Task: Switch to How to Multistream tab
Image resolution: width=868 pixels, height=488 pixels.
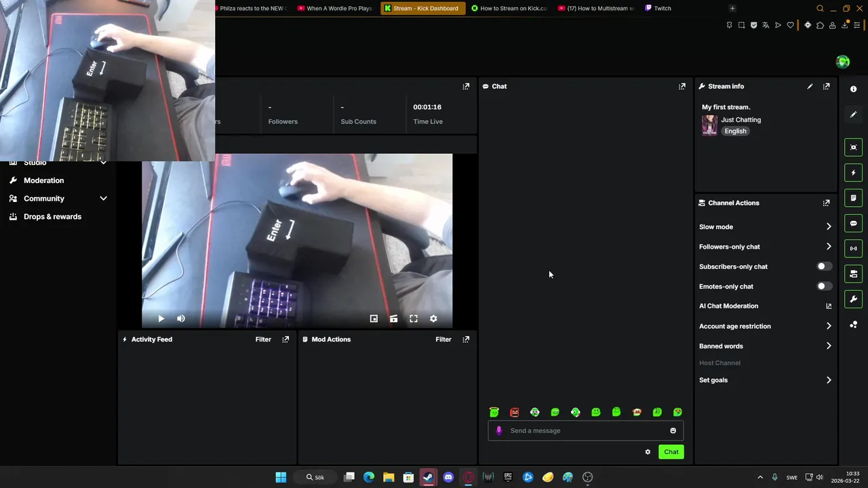Action: click(x=595, y=8)
